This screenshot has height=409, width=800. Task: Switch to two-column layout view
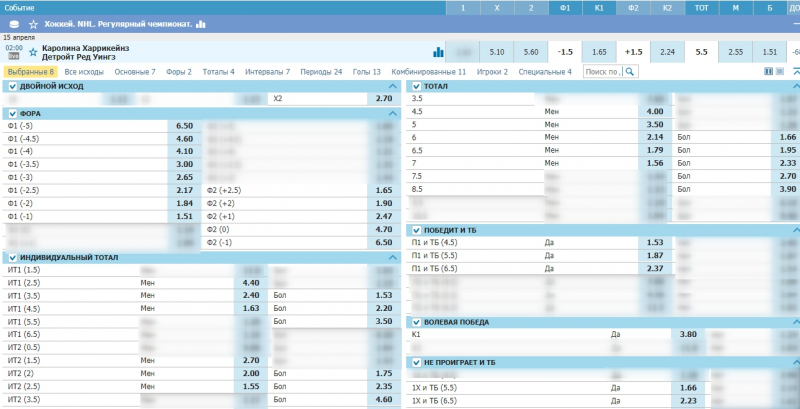(768, 72)
